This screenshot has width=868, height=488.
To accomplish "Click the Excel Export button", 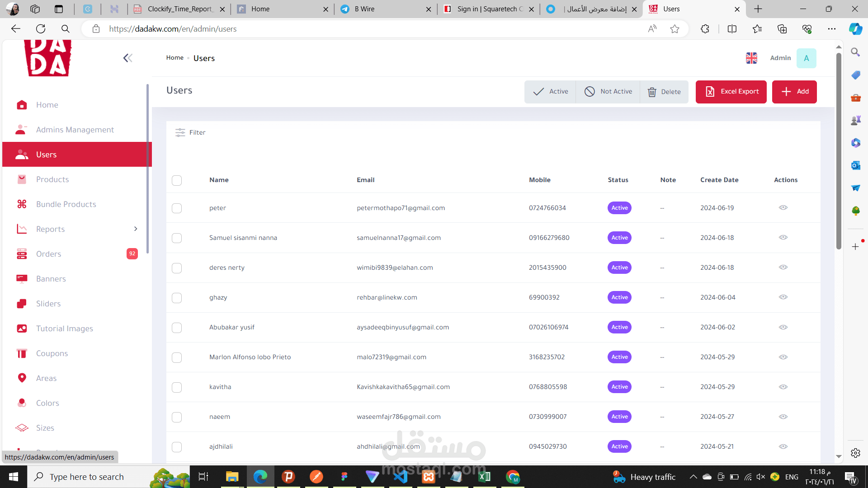I will (x=731, y=92).
